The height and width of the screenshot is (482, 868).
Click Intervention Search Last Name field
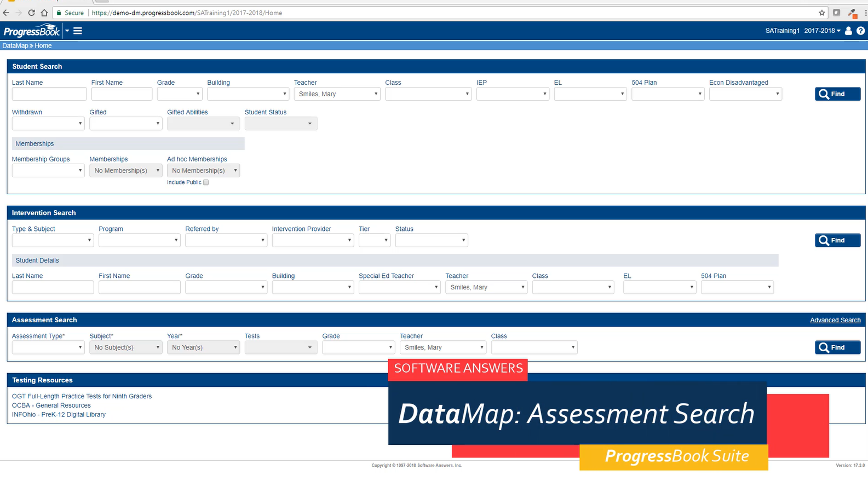coord(53,287)
